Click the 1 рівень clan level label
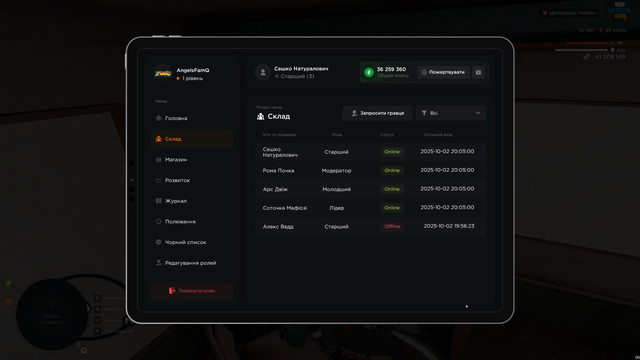The image size is (640, 360). click(x=192, y=78)
